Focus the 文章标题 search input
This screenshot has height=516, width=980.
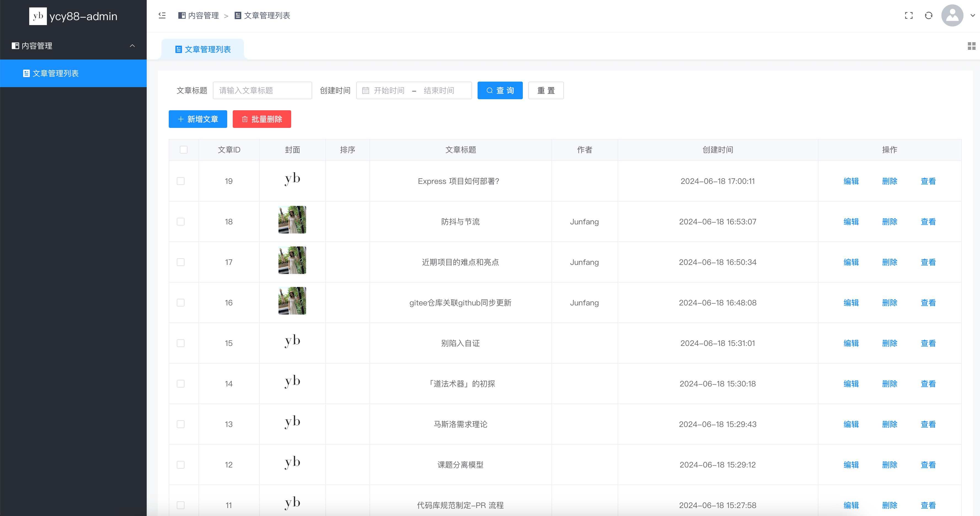(262, 90)
